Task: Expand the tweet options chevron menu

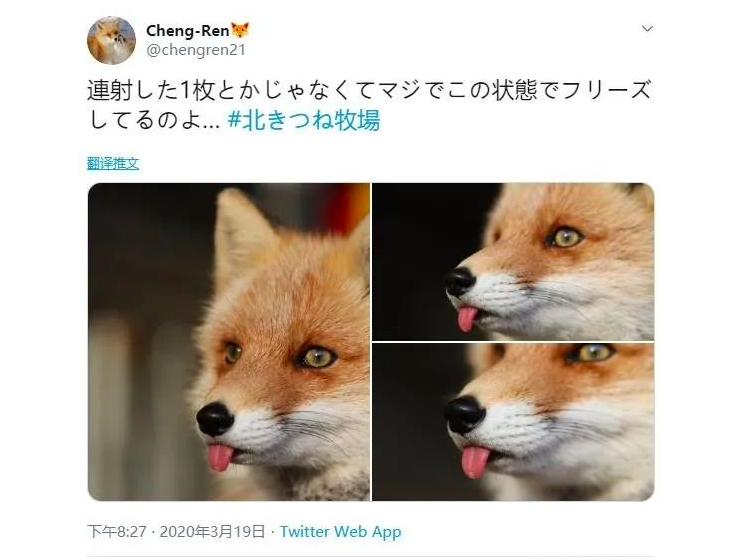Action: coord(647,29)
